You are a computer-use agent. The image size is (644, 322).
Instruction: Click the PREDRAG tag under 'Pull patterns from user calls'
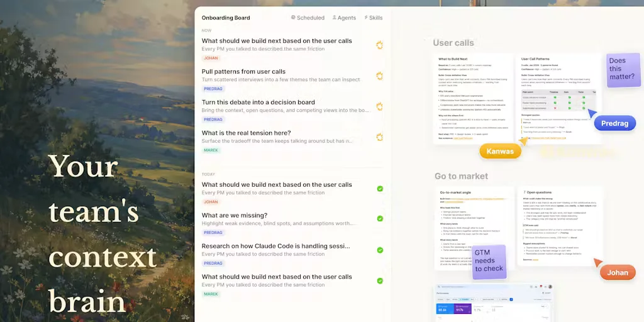click(x=213, y=89)
